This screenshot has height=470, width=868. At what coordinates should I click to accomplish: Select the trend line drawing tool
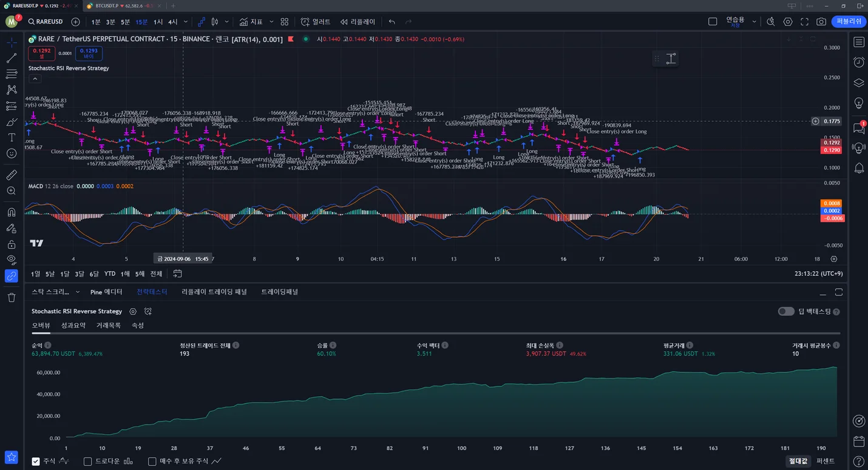pyautogui.click(x=12, y=58)
